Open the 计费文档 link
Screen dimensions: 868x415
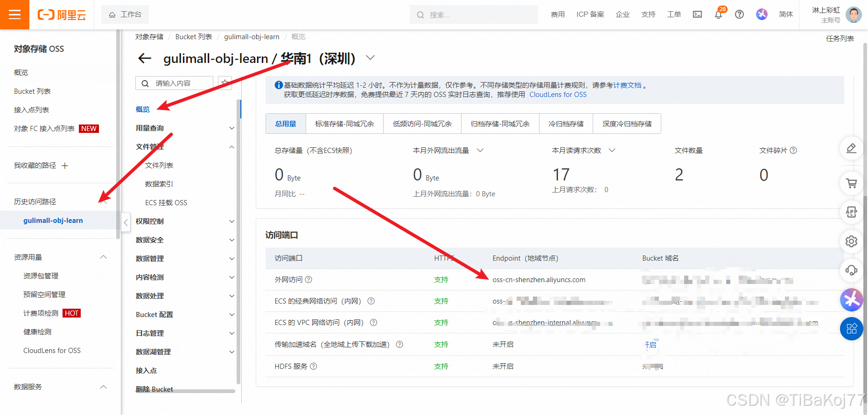click(627, 85)
